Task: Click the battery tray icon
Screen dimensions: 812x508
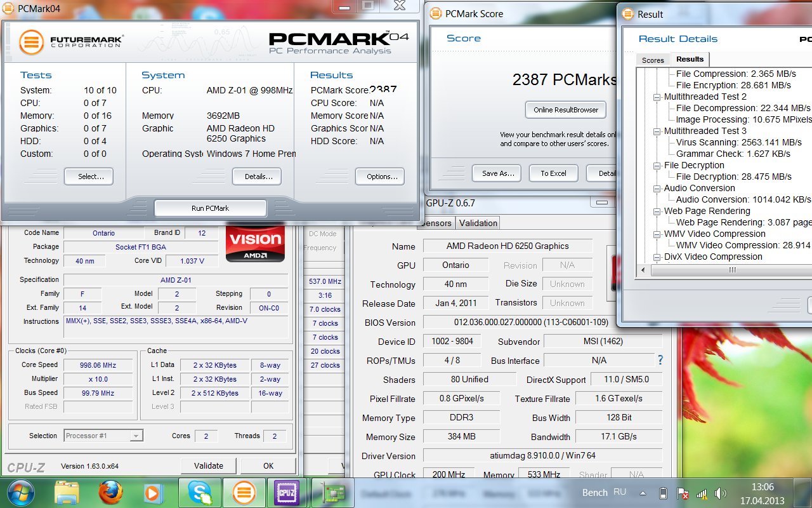Action: [x=663, y=493]
